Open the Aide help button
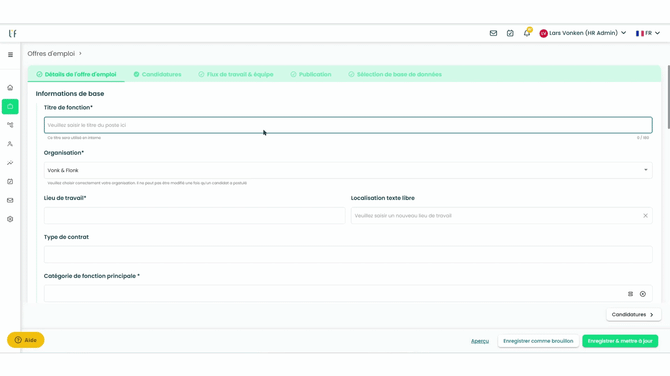 (26, 340)
